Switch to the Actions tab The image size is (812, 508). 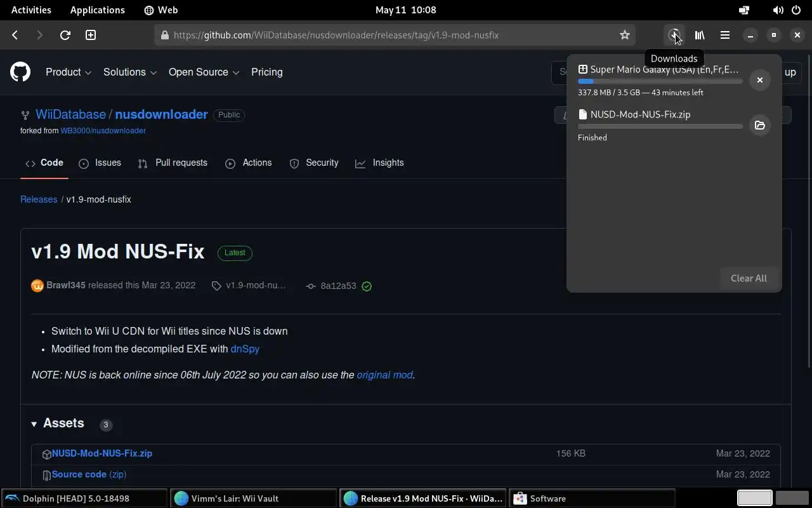249,163
